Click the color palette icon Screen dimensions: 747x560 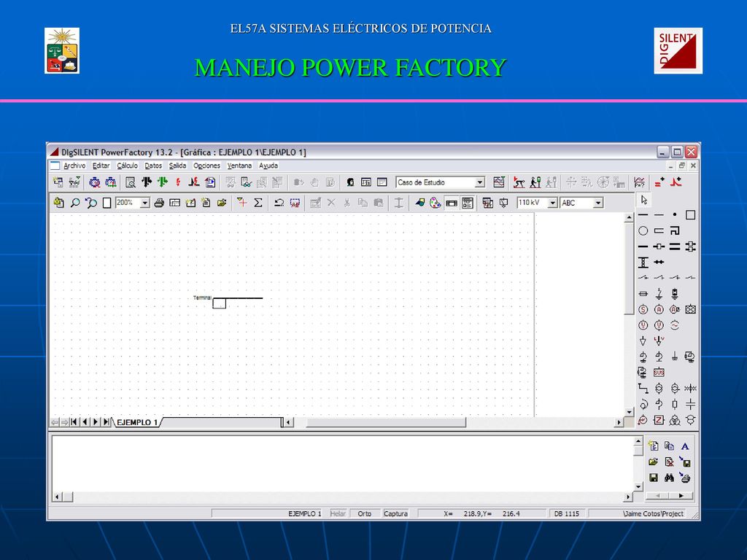pos(436,203)
